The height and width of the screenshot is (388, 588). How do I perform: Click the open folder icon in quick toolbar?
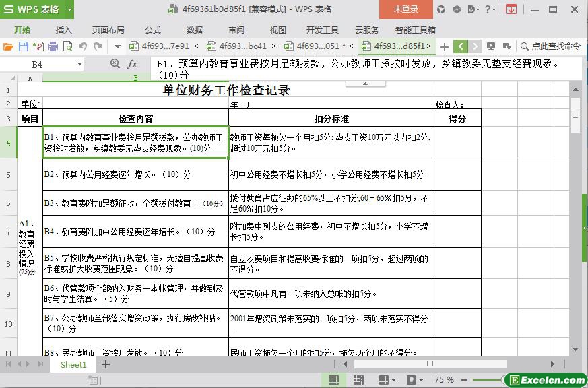[x=8, y=46]
